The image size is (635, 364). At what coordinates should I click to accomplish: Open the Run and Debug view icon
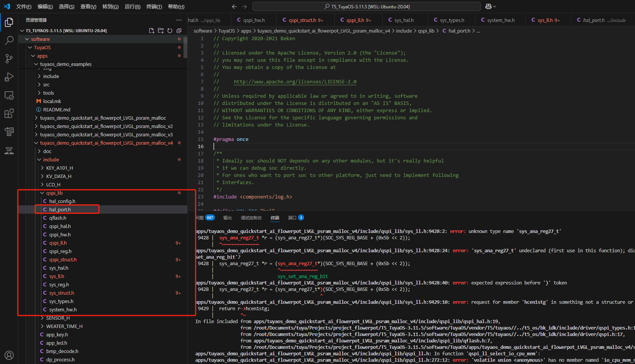point(9,77)
